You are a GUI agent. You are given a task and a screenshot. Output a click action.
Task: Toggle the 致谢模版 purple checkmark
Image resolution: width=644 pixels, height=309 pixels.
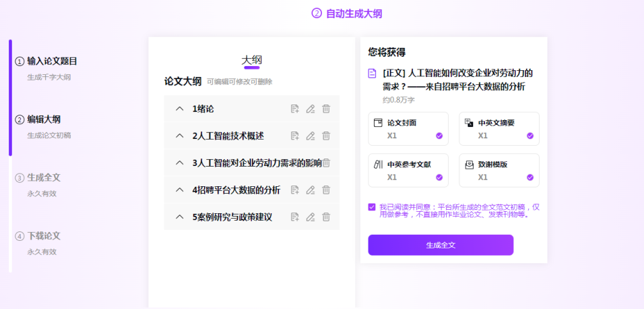[530, 177]
